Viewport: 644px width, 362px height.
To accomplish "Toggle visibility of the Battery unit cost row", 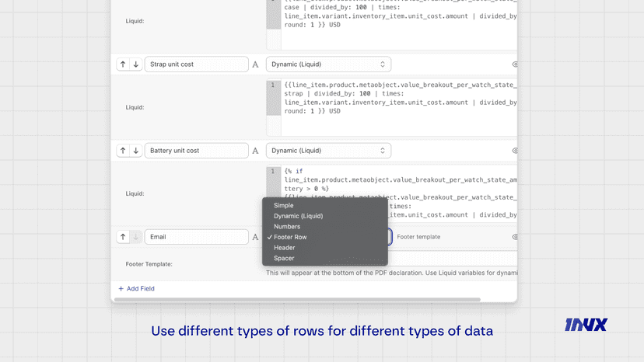I will [x=515, y=151].
